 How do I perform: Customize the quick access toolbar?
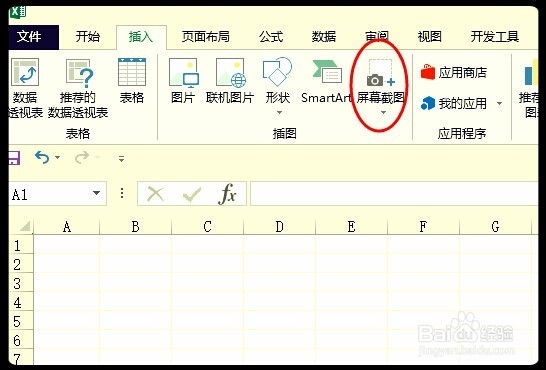(122, 159)
